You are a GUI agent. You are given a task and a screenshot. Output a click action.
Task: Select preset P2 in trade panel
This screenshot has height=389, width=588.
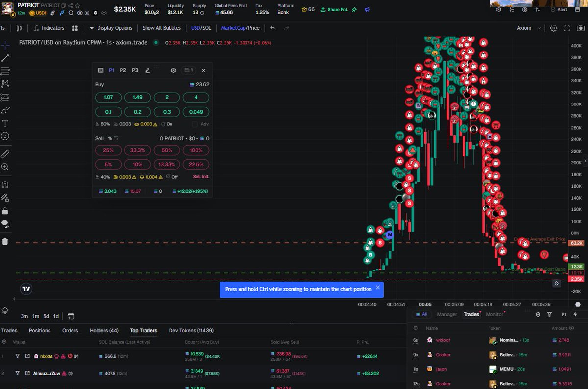pos(123,70)
